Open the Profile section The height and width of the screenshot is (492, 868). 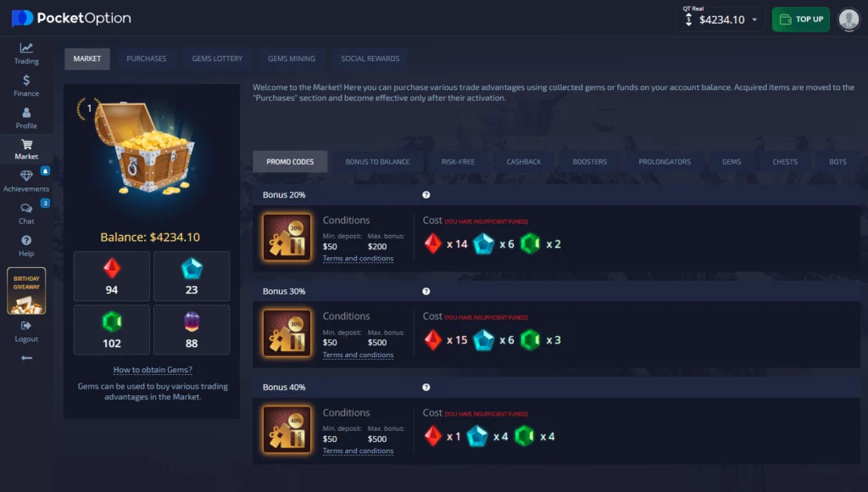pyautogui.click(x=26, y=119)
